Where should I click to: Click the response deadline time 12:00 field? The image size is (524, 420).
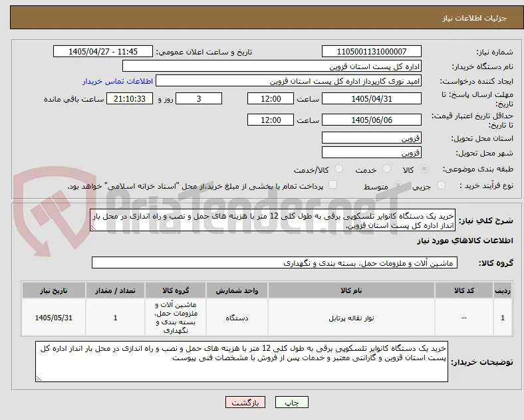pyautogui.click(x=271, y=98)
